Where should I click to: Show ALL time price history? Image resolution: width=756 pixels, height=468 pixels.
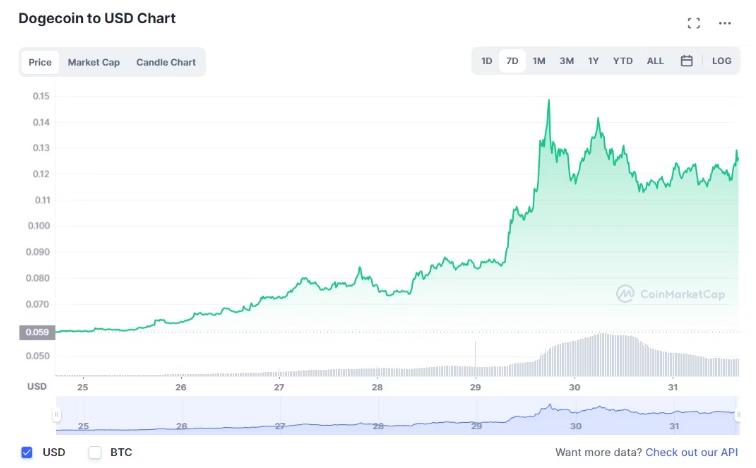tap(655, 61)
